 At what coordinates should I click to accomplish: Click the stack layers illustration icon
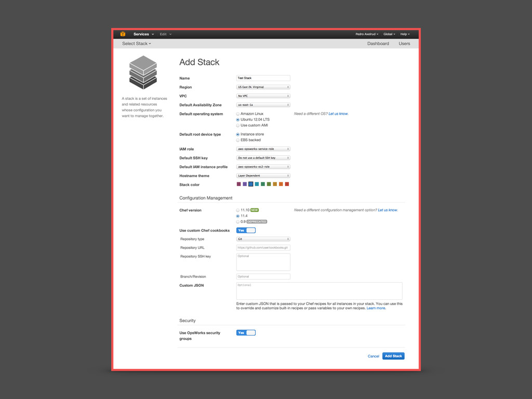point(143,72)
